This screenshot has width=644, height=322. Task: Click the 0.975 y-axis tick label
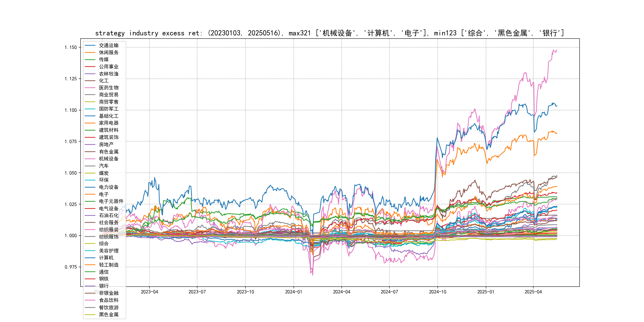click(x=71, y=267)
